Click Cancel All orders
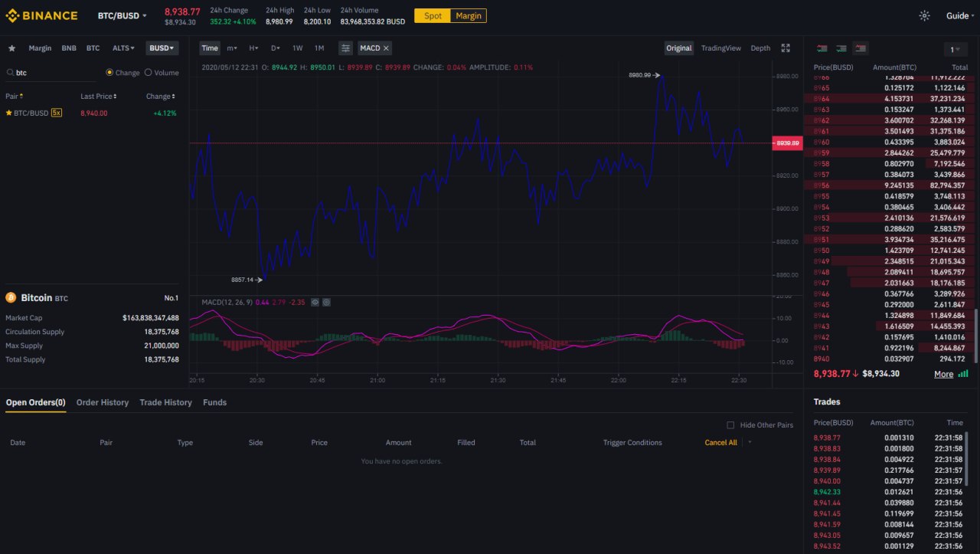Screen dimensions: 980x554 (x=720, y=442)
